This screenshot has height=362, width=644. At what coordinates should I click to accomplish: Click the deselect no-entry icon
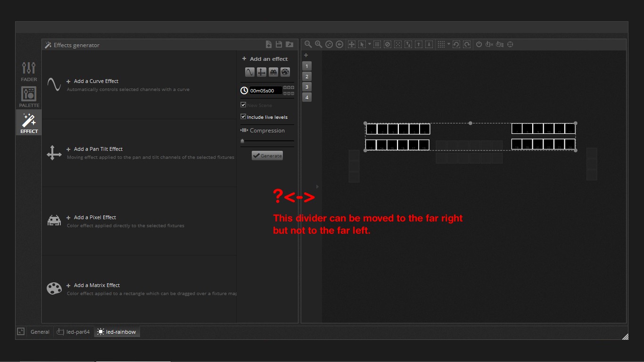[388, 44]
